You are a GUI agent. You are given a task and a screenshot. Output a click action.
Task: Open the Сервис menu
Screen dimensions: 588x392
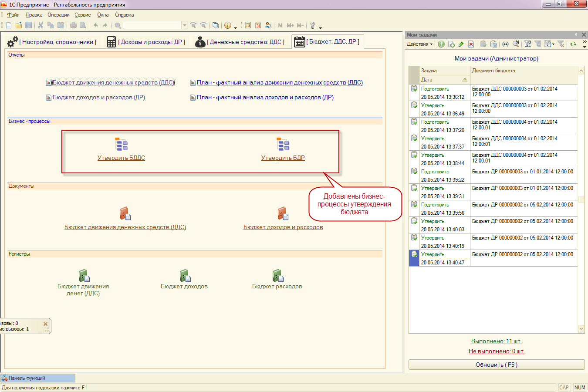83,15
